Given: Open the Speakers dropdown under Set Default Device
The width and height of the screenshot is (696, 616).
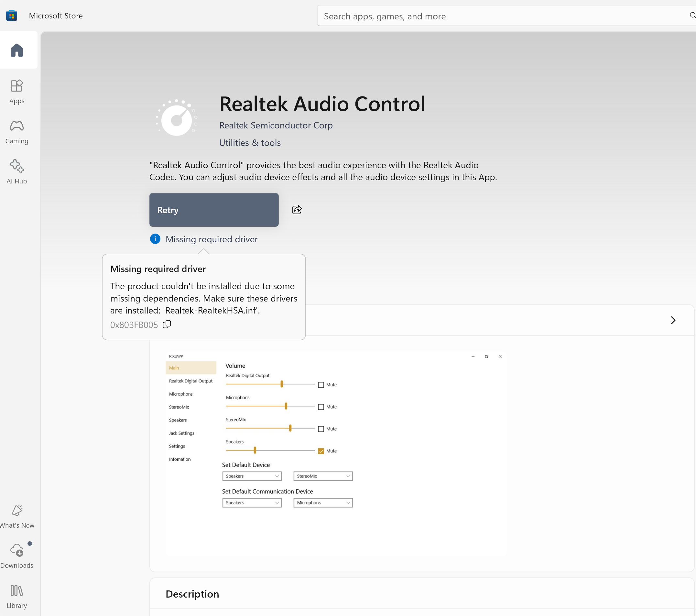Looking at the screenshot, I should pyautogui.click(x=252, y=476).
